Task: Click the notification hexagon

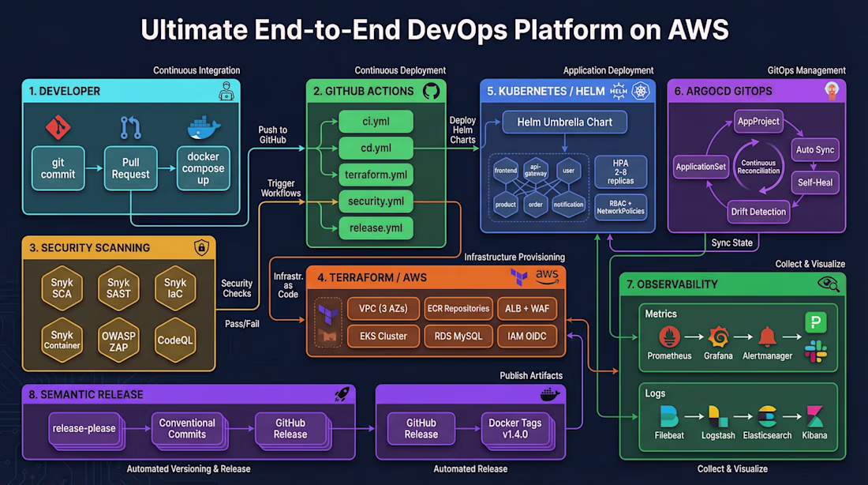Action: click(x=568, y=205)
